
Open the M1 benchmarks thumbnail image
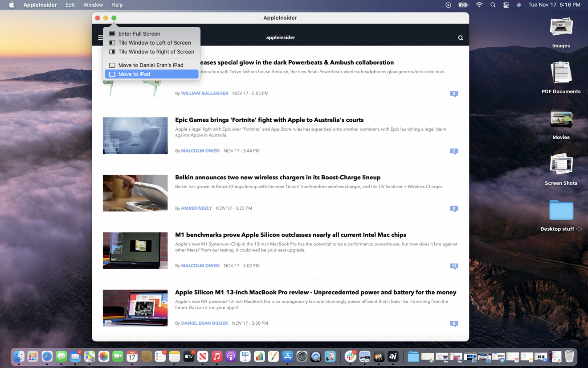click(x=135, y=251)
